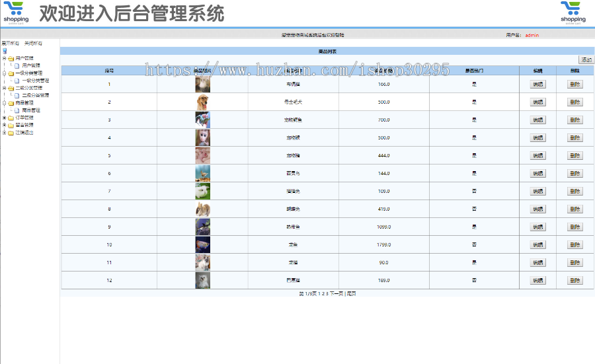Click 编辑 for row 1 priced 166.0
595x364 pixels.
[537, 84]
